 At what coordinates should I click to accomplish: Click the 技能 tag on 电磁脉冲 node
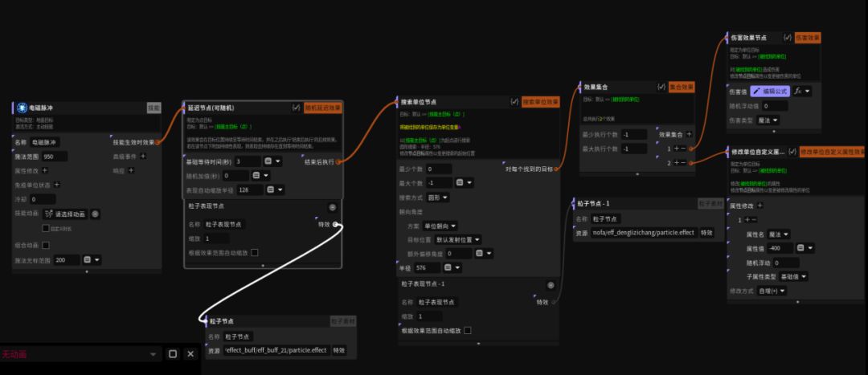pos(154,108)
